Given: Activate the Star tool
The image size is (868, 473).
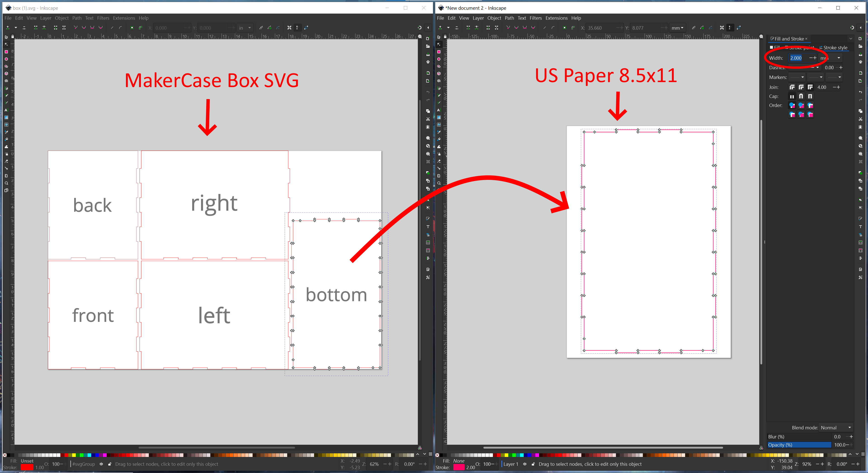Looking at the screenshot, I should pos(6,66).
